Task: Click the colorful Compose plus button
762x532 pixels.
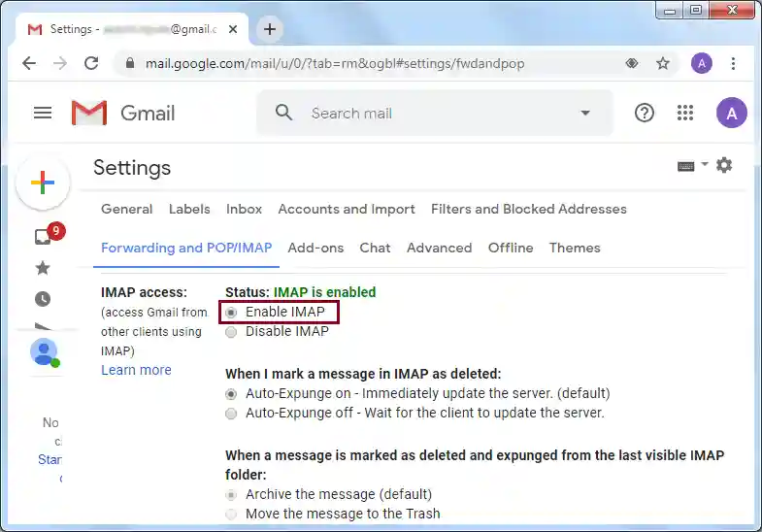Action: click(x=43, y=183)
